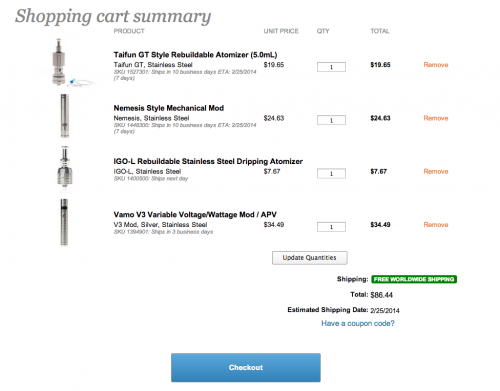The image size is (500, 391).
Task: Focus quantity field for Vamo V3 mod
Action: point(331,227)
